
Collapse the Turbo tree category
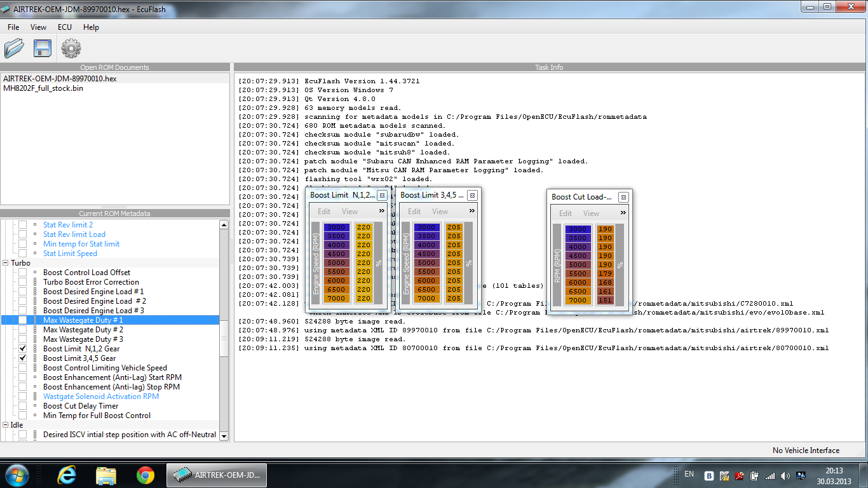pyautogui.click(x=6, y=263)
